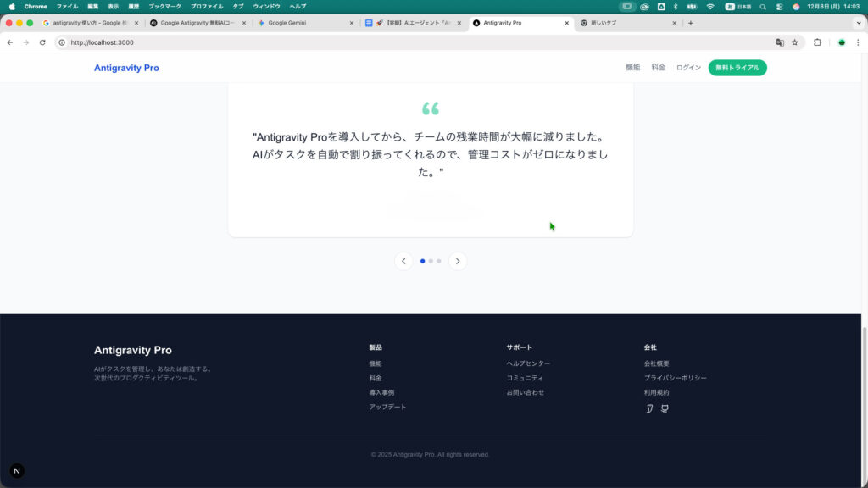This screenshot has width=868, height=488.
Task: Bookmark this page with the star icon
Action: tap(795, 42)
